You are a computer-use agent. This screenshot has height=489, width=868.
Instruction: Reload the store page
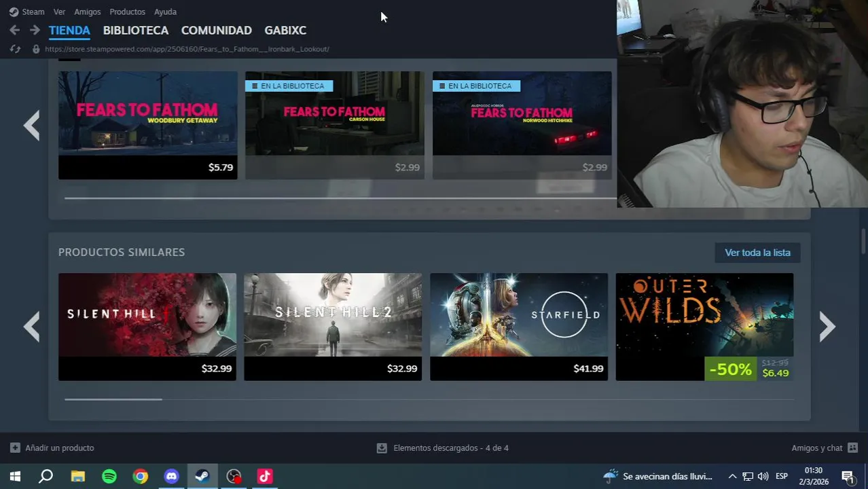click(15, 49)
